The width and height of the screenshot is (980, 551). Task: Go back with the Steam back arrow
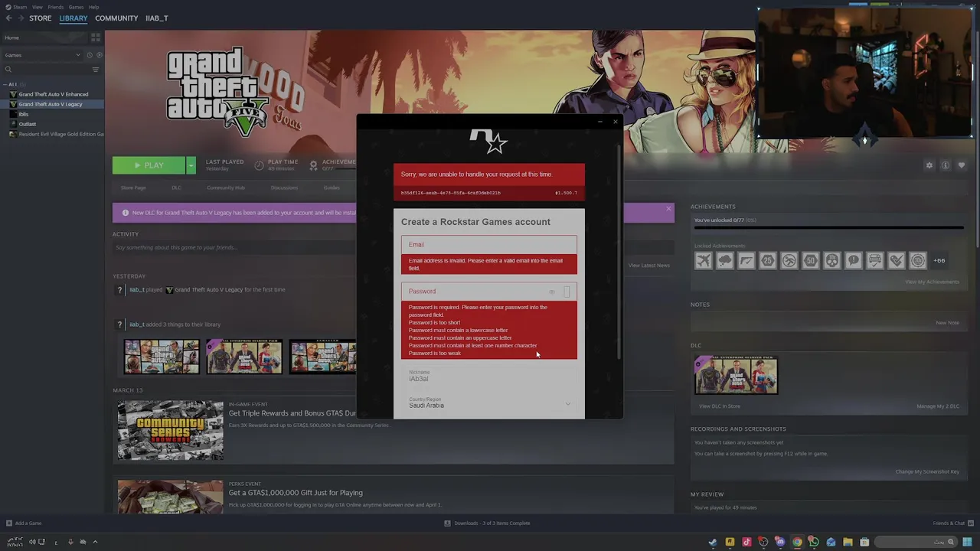8,18
